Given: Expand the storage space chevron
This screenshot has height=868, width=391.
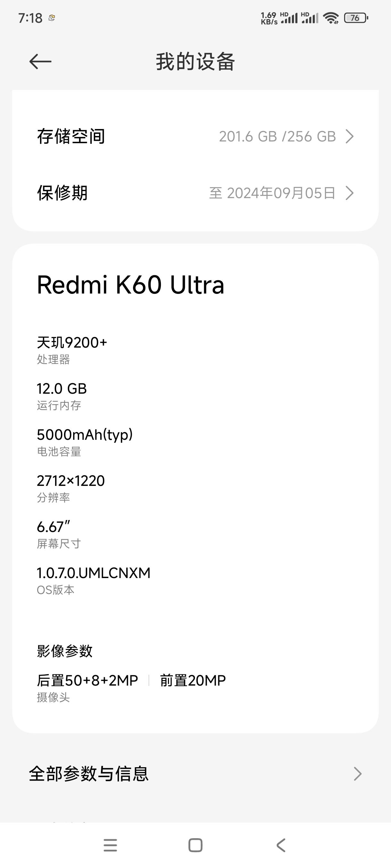Looking at the screenshot, I should coord(350,136).
